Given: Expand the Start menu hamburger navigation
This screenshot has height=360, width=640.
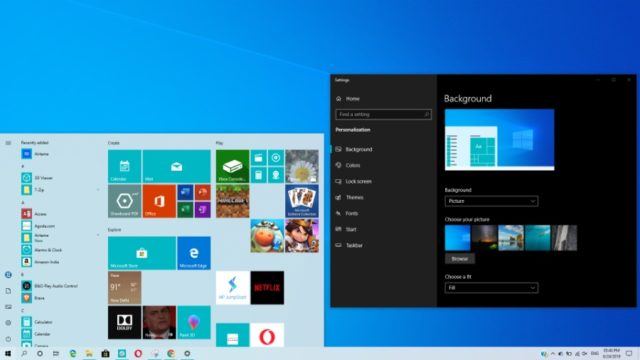Looking at the screenshot, I should pos(8,143).
